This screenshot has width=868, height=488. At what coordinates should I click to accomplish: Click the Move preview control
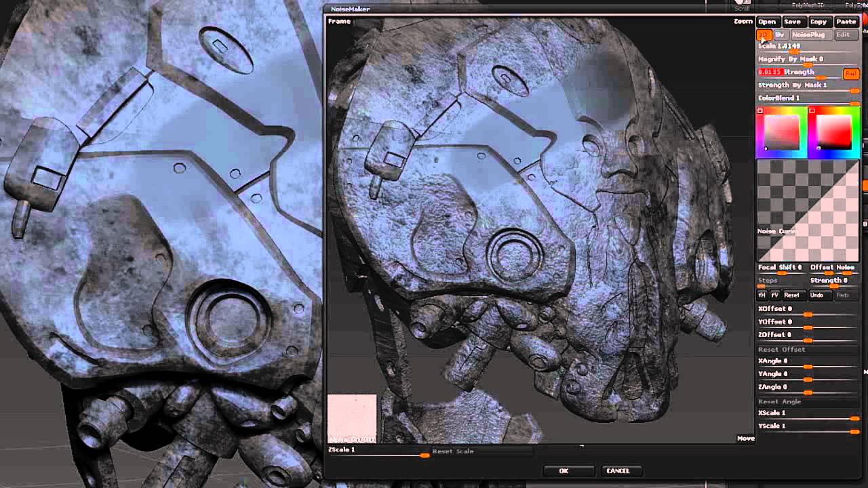[745, 439]
